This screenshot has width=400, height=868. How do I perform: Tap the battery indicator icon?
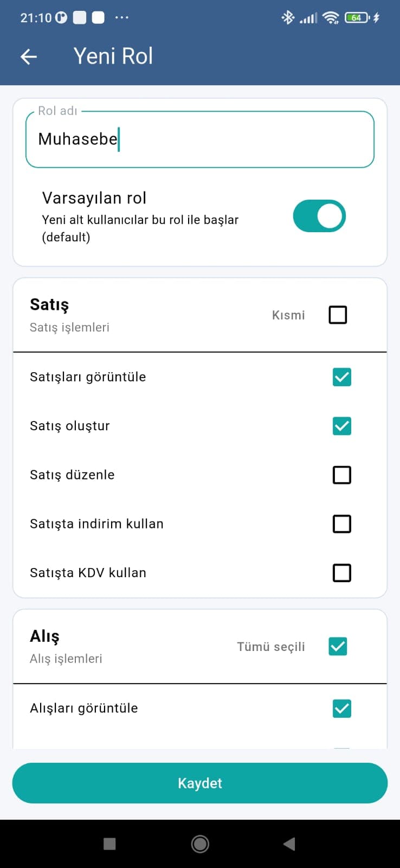[357, 18]
